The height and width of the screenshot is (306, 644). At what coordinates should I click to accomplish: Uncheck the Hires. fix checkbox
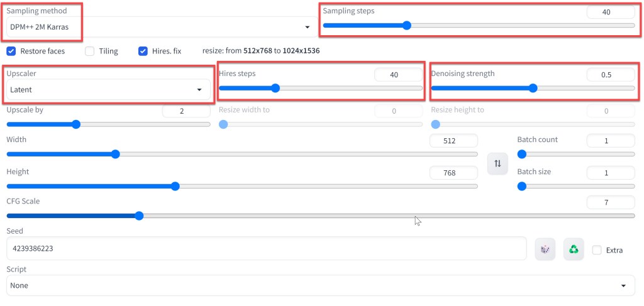143,51
